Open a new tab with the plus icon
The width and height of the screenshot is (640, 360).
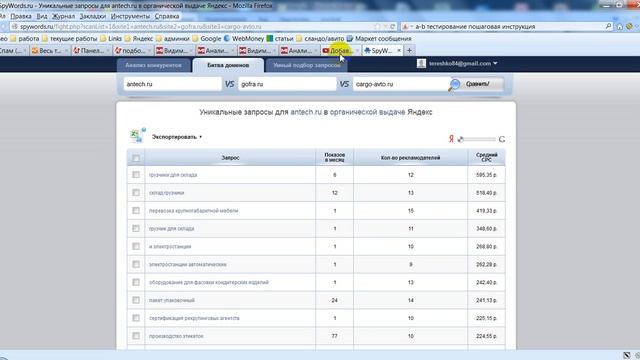(409, 51)
